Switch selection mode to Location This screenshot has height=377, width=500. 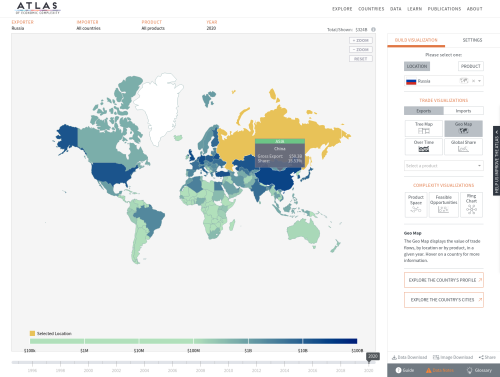point(417,66)
